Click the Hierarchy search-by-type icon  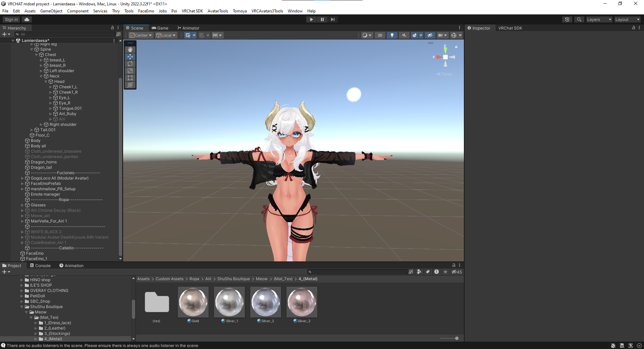(x=118, y=34)
